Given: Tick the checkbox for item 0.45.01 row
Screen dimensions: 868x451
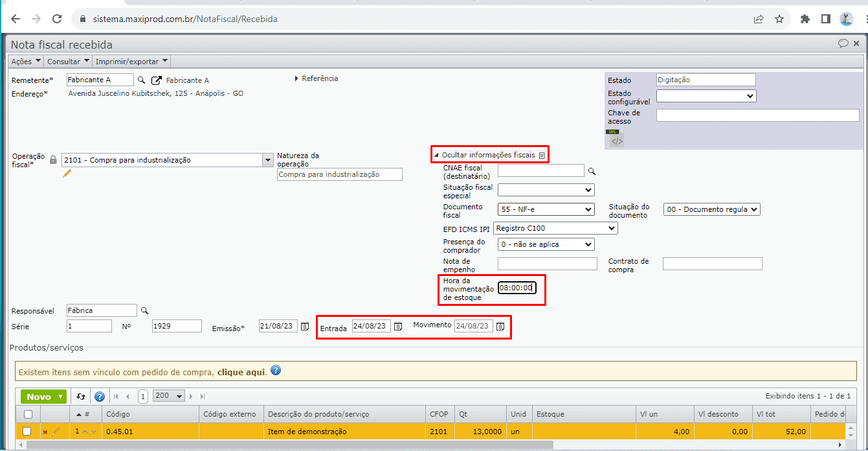Looking at the screenshot, I should (27, 432).
